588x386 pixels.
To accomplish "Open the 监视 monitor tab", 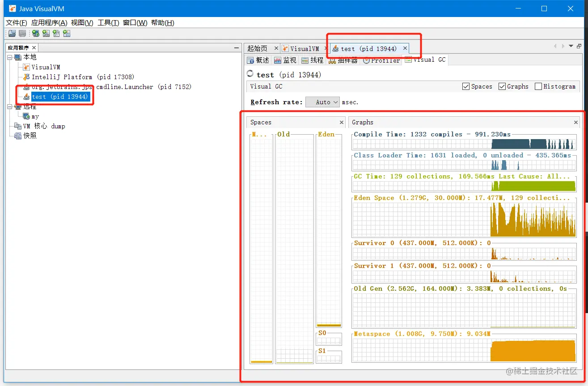I will 285,60.
